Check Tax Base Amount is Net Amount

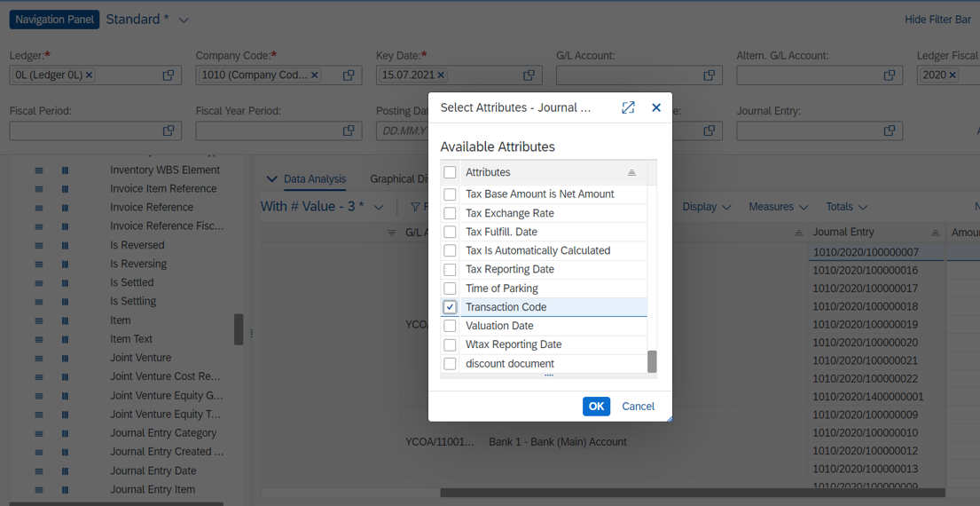coord(450,194)
